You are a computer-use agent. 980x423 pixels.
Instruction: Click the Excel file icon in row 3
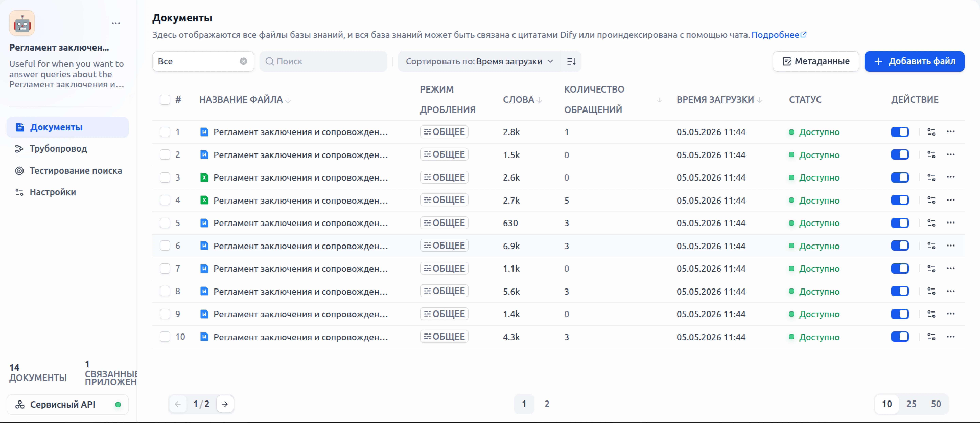tap(204, 177)
